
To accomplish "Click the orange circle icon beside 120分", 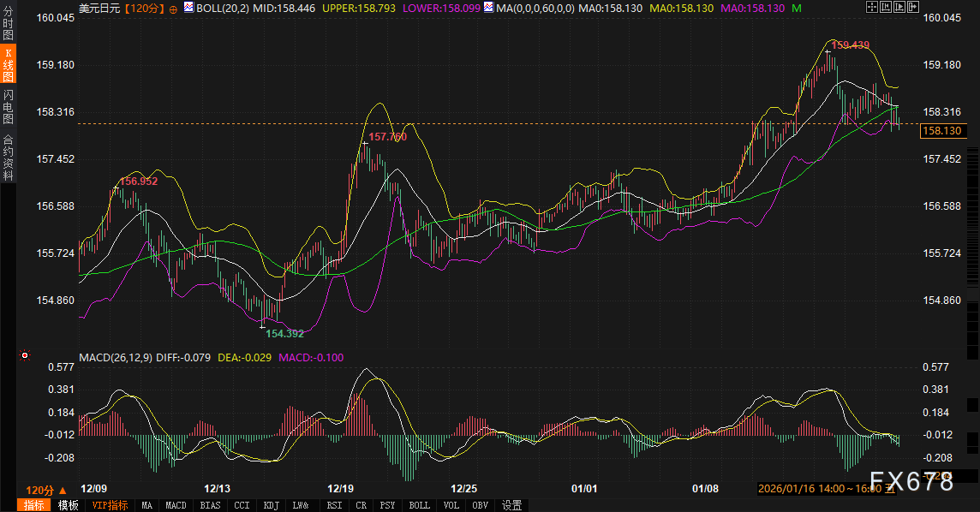I will click(174, 9).
